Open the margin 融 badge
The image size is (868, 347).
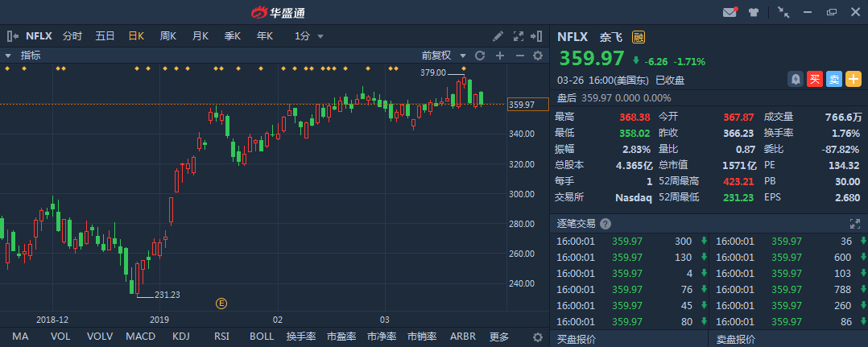click(639, 37)
